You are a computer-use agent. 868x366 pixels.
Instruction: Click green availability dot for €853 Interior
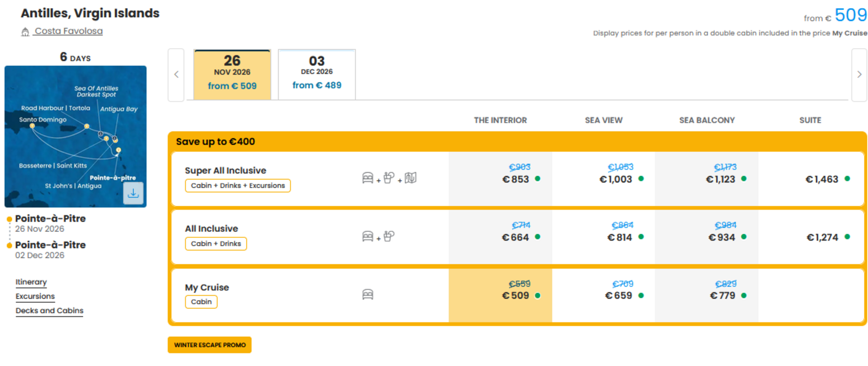pos(538,178)
